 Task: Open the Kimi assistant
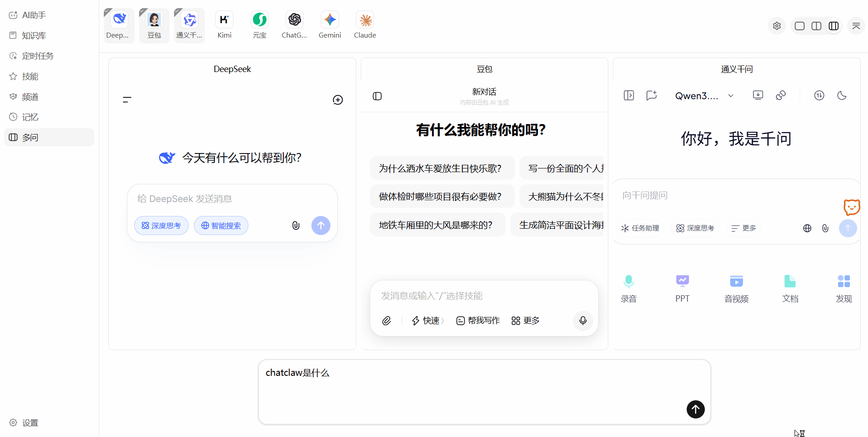224,19
